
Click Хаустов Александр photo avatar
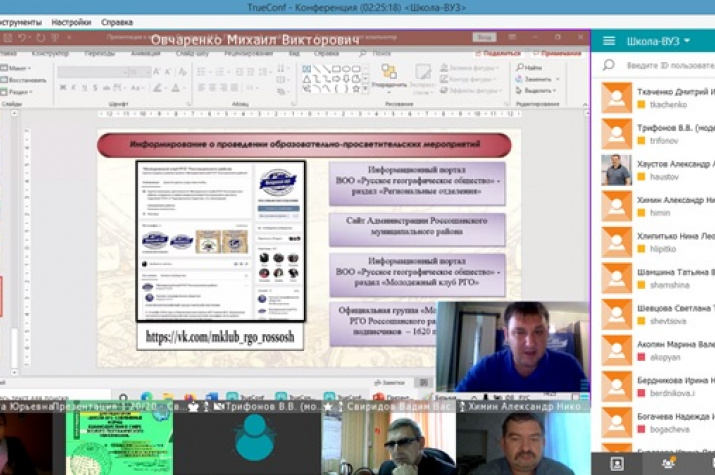616,170
